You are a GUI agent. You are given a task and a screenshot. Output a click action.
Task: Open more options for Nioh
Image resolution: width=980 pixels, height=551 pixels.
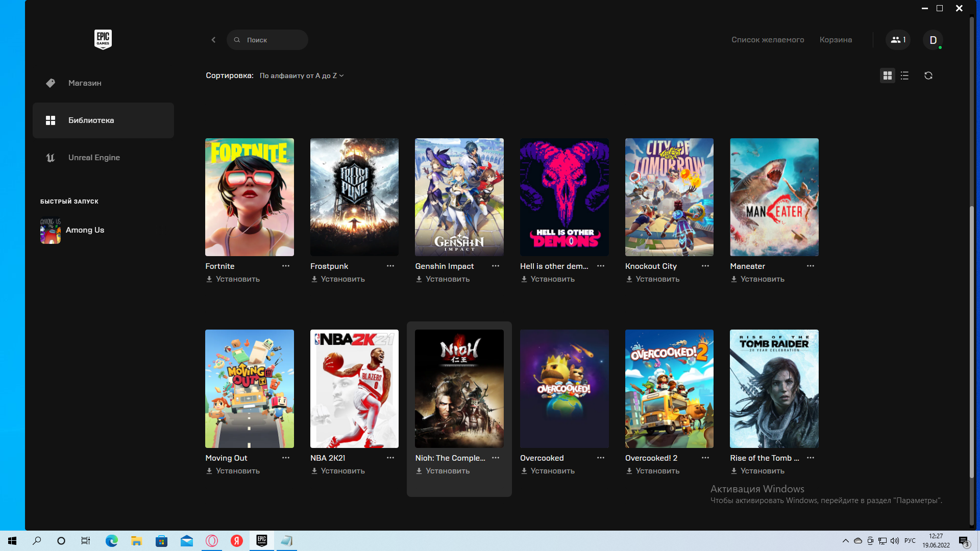(496, 458)
